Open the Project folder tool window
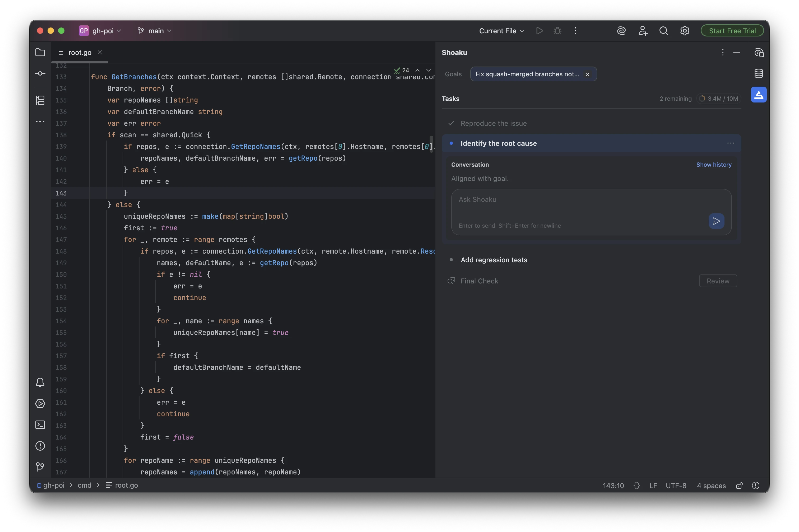The image size is (799, 532). point(40,52)
